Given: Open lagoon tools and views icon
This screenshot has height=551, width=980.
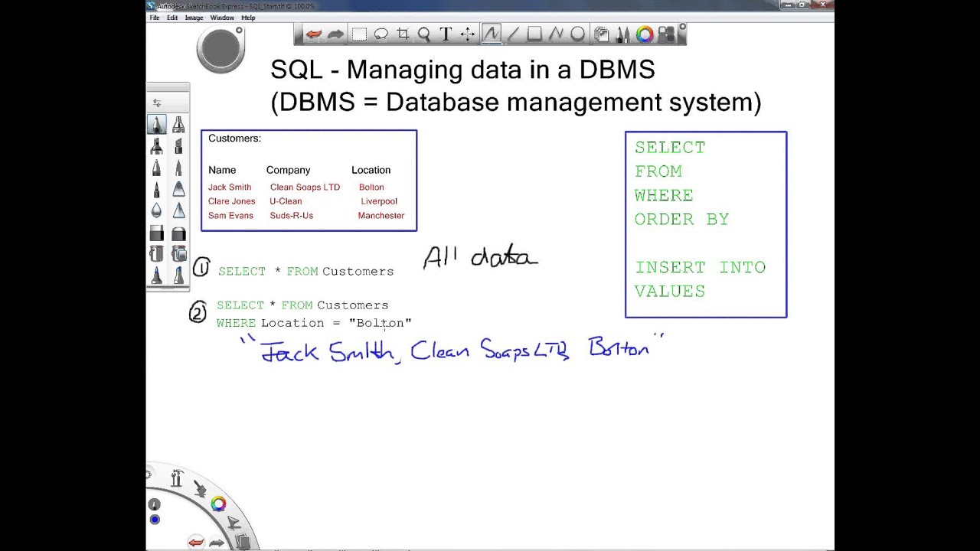Looking at the screenshot, I should click(x=178, y=478).
